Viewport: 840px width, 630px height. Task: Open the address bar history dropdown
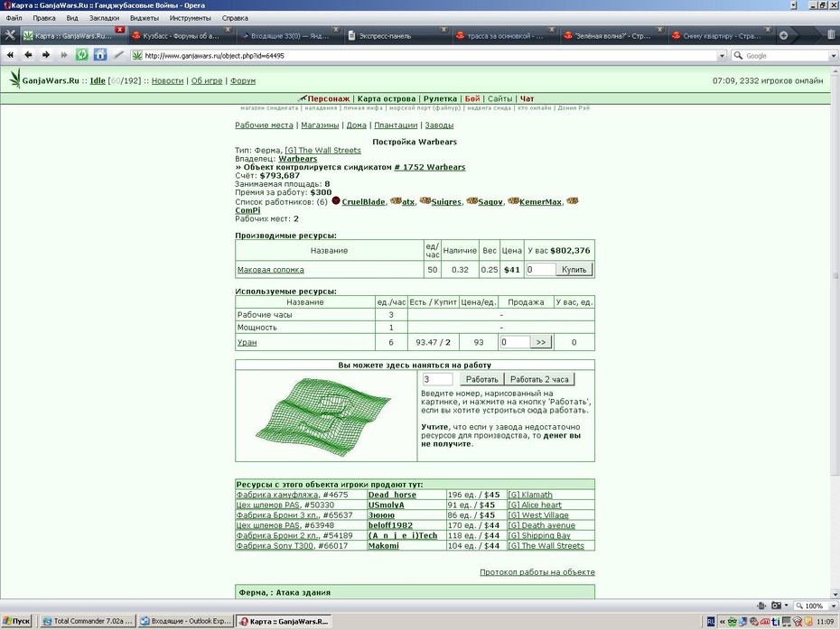(722, 56)
